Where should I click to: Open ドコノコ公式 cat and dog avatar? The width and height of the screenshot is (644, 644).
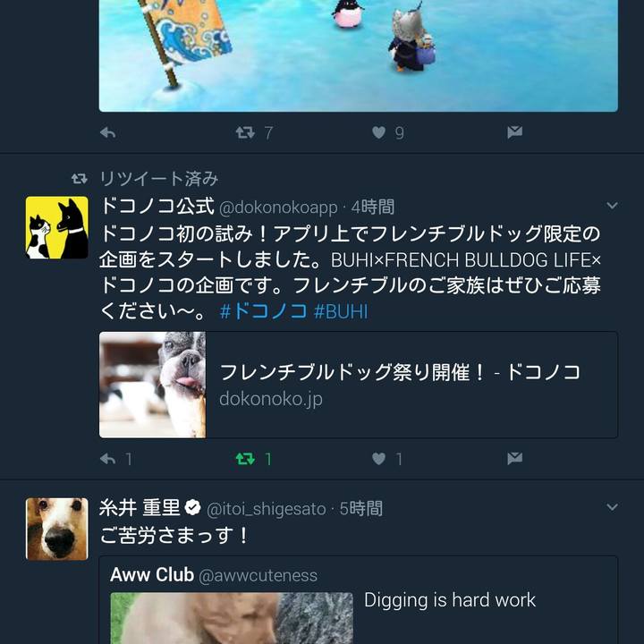[x=56, y=227]
